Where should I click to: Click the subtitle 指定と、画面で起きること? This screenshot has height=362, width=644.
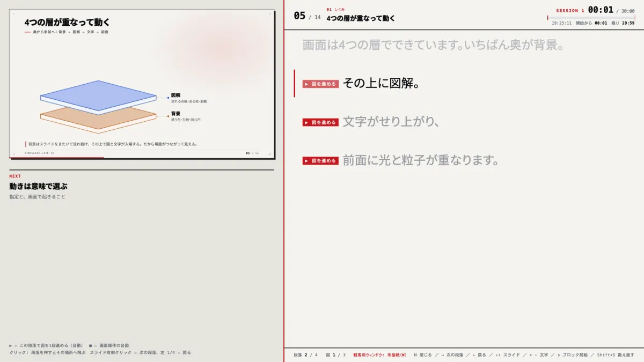[x=37, y=197]
